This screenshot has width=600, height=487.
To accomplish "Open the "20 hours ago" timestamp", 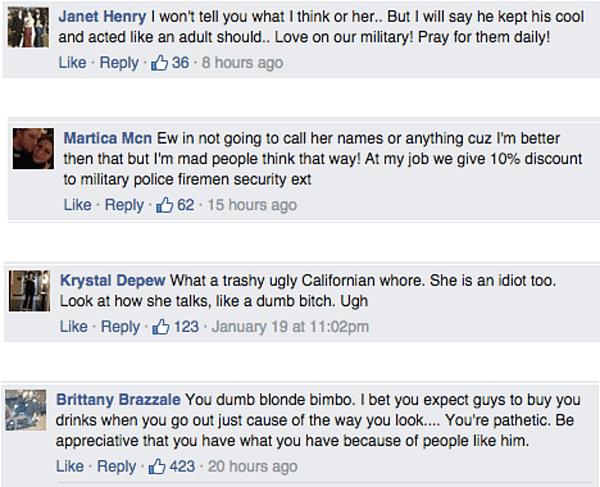I will tap(250, 466).
